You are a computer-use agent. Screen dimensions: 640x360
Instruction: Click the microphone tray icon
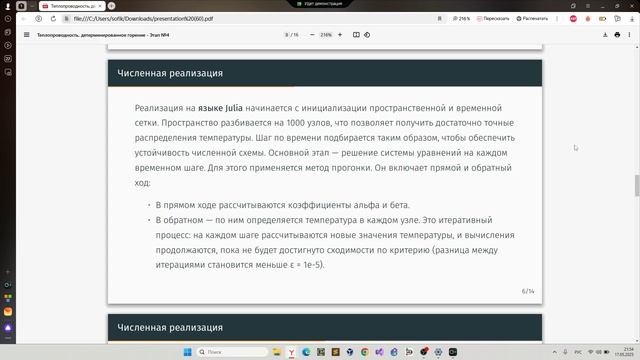[565, 352]
